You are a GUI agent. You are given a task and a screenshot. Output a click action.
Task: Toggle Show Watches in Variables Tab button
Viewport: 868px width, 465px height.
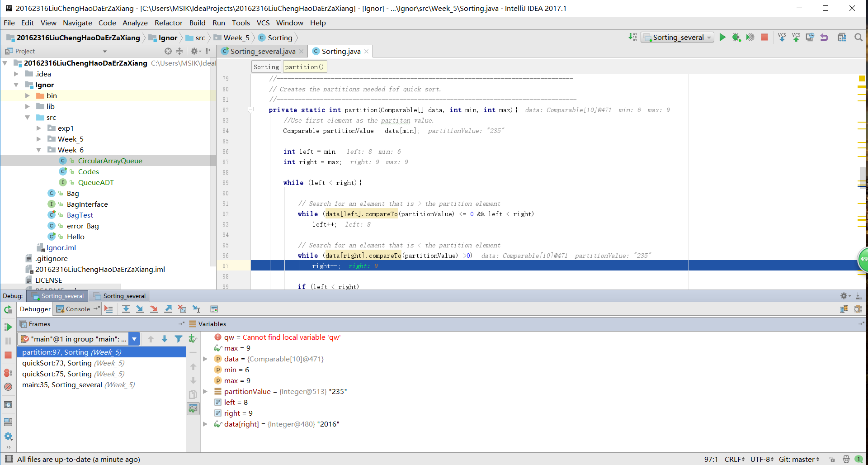[x=193, y=408]
